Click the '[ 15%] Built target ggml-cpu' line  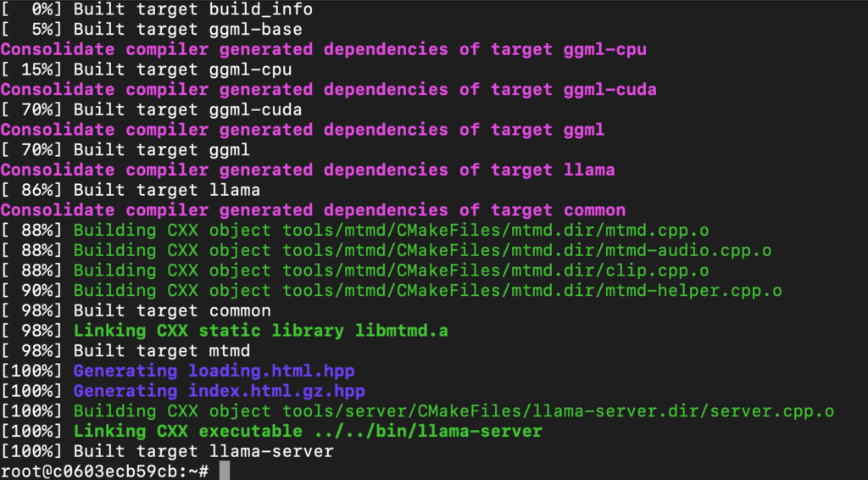pos(146,70)
